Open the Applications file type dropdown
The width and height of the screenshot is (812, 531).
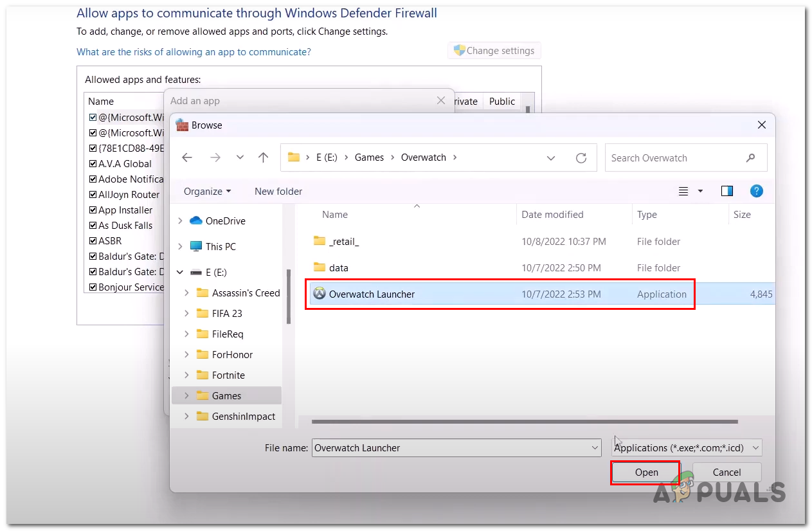[686, 447]
